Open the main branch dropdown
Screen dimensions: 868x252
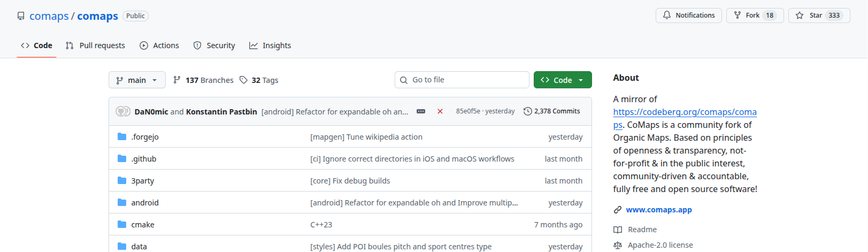tap(137, 80)
